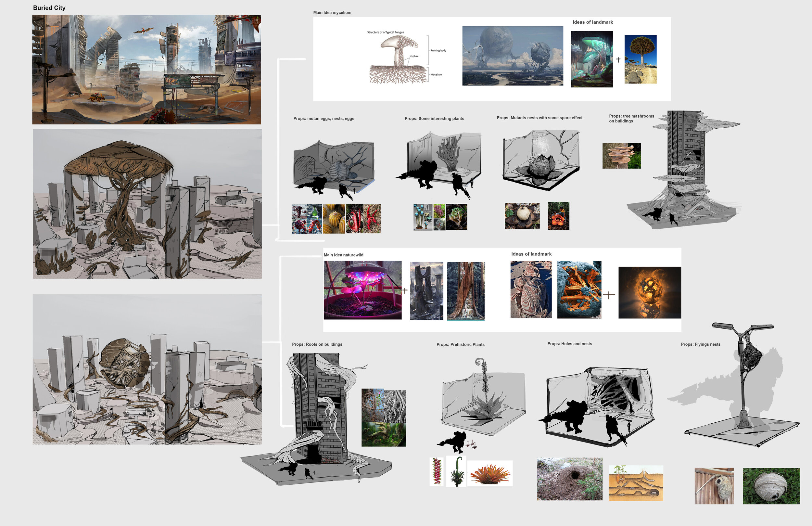
Task: Click the Main Idea mycelium label
Action: (332, 13)
